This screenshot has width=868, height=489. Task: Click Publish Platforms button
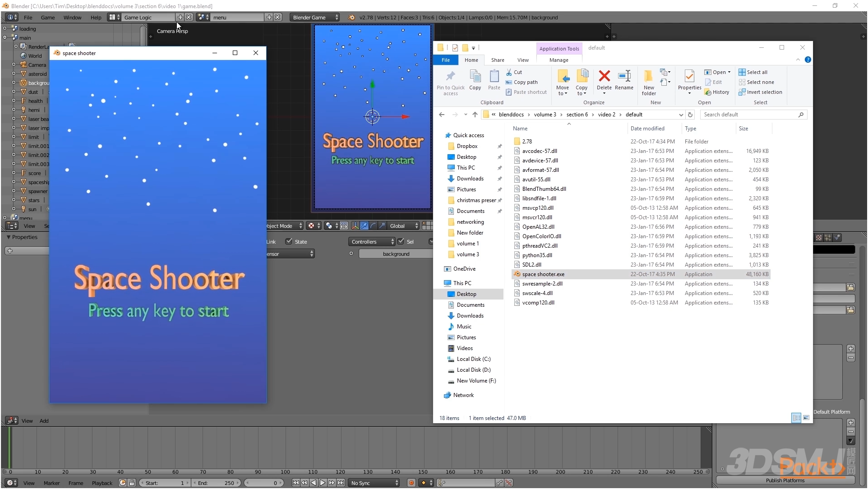(x=785, y=480)
